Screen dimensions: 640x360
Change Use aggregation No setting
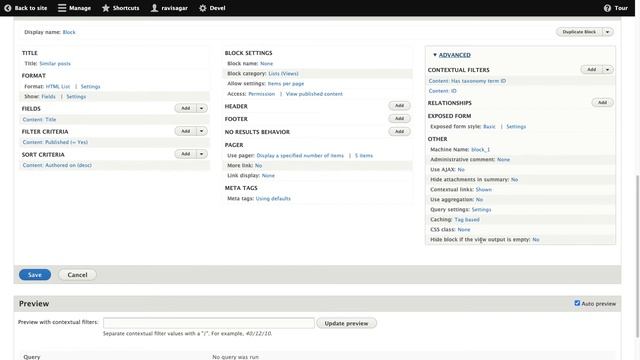point(479,200)
